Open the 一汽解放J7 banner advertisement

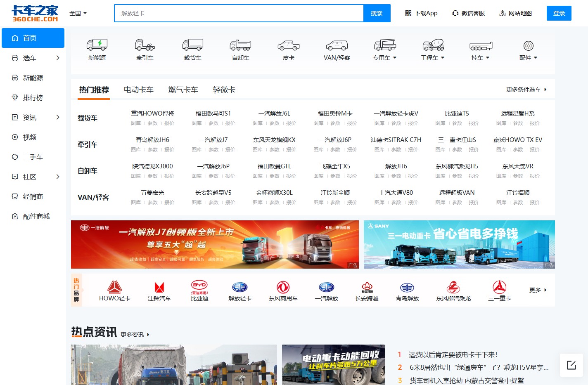click(215, 244)
